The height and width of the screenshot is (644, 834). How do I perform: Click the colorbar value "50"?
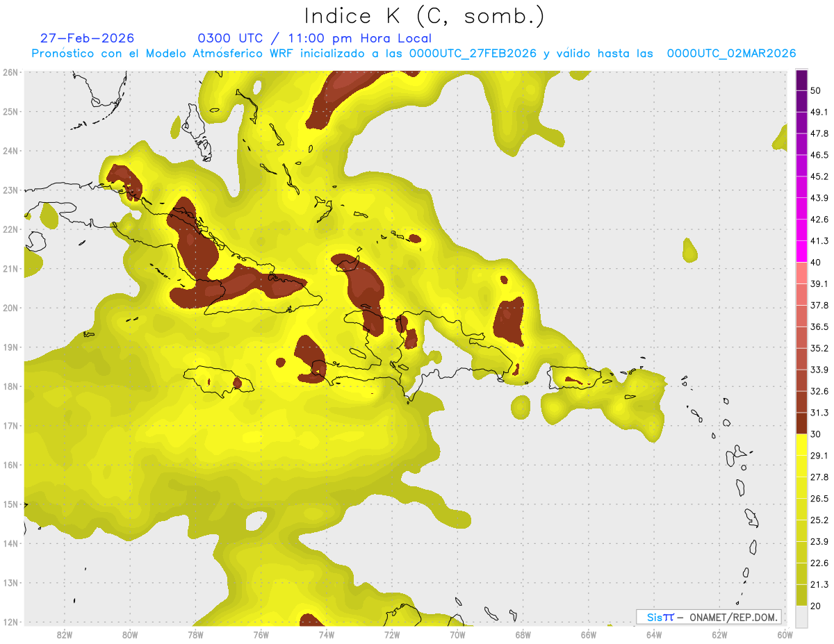pos(816,90)
